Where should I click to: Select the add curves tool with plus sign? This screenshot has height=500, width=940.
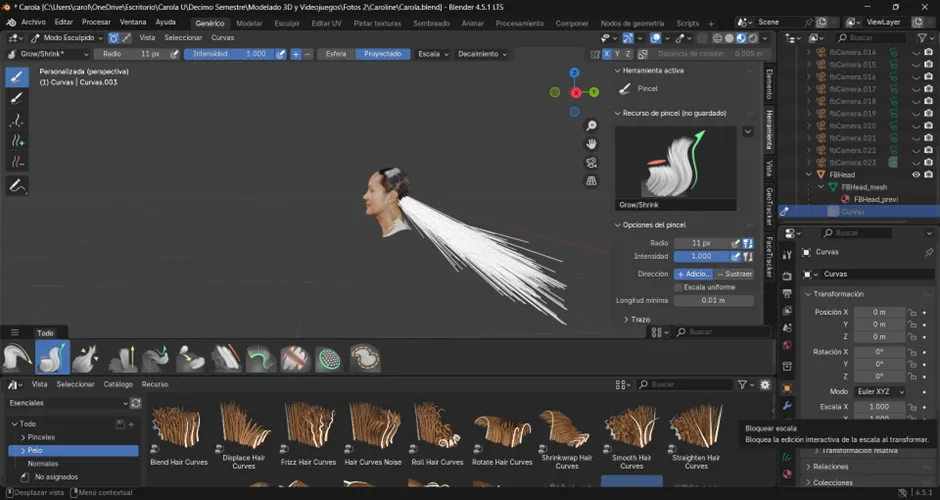pos(17,141)
